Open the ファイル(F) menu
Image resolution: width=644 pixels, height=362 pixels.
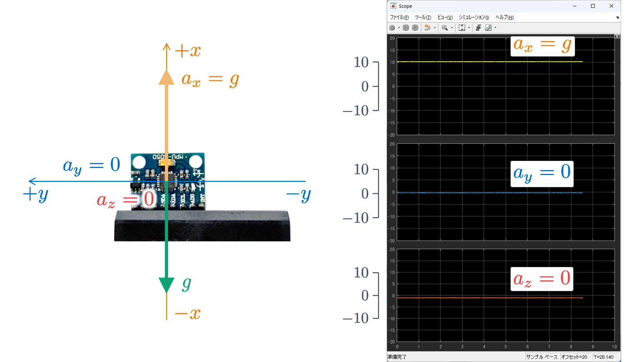coord(399,17)
